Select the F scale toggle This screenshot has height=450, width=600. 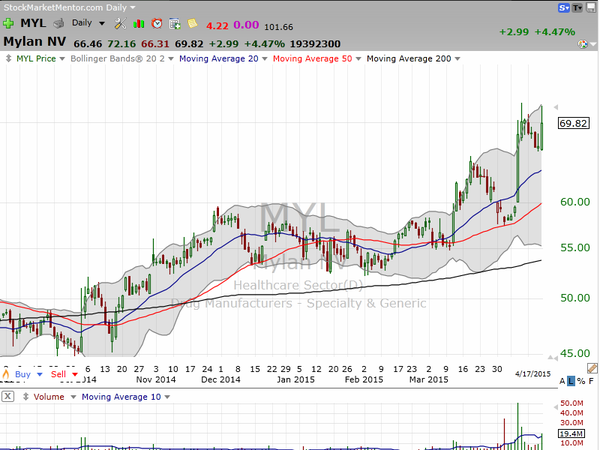click(591, 381)
